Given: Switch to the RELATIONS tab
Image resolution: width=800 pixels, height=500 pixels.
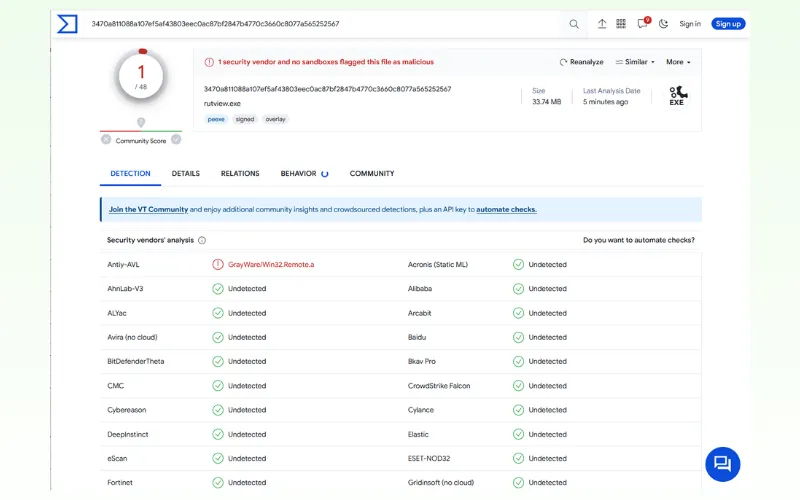Looking at the screenshot, I should pos(240,173).
